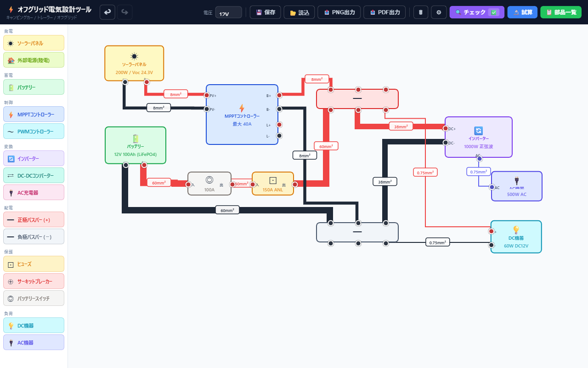Click the L- port on MPPT controller
The height and width of the screenshot is (368, 588).
279,136
